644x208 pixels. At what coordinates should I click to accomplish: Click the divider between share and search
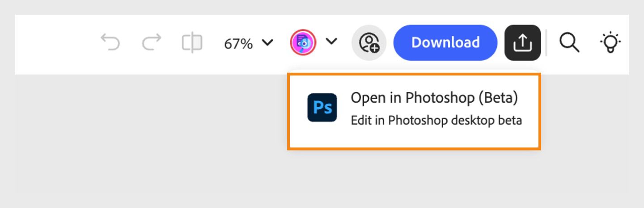546,43
